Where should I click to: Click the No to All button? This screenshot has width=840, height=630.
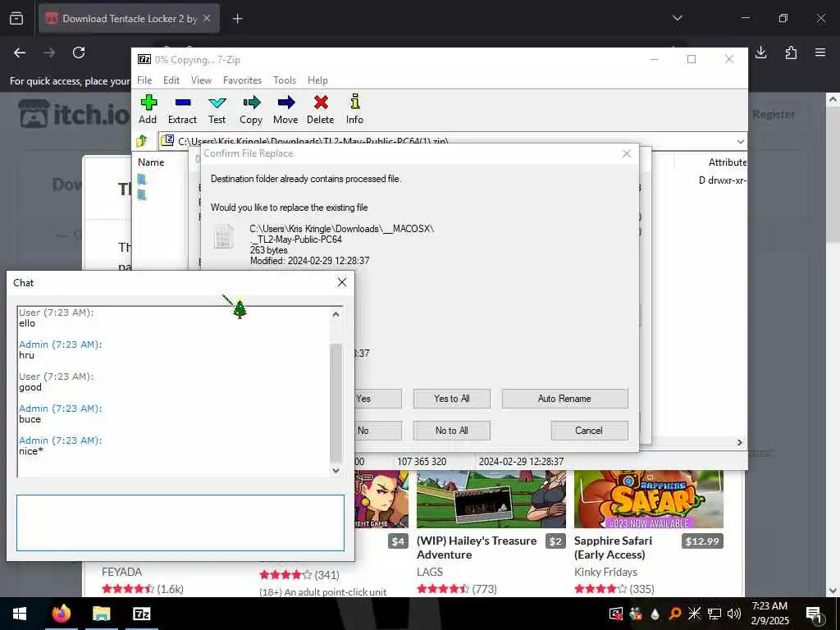(x=452, y=431)
